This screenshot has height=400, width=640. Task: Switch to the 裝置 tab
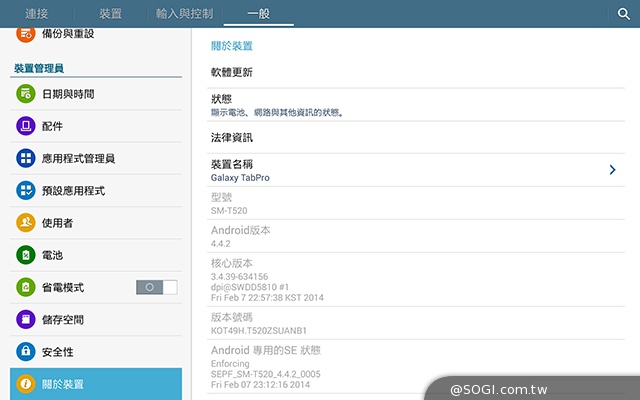111,14
